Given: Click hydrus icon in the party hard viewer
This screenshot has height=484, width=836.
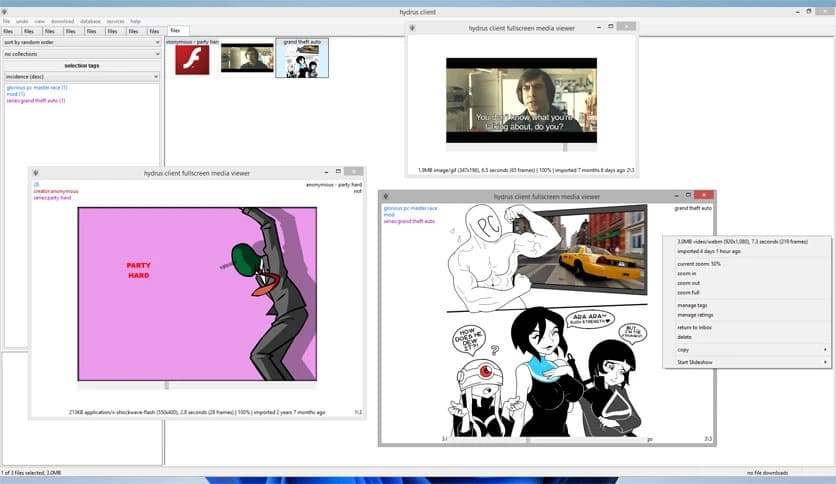Looking at the screenshot, I should [36, 173].
